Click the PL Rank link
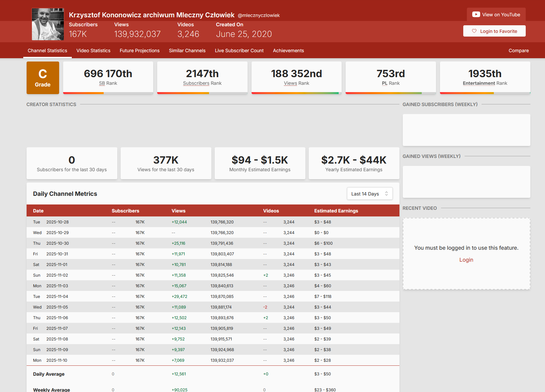This screenshot has height=392, width=545. coord(384,83)
